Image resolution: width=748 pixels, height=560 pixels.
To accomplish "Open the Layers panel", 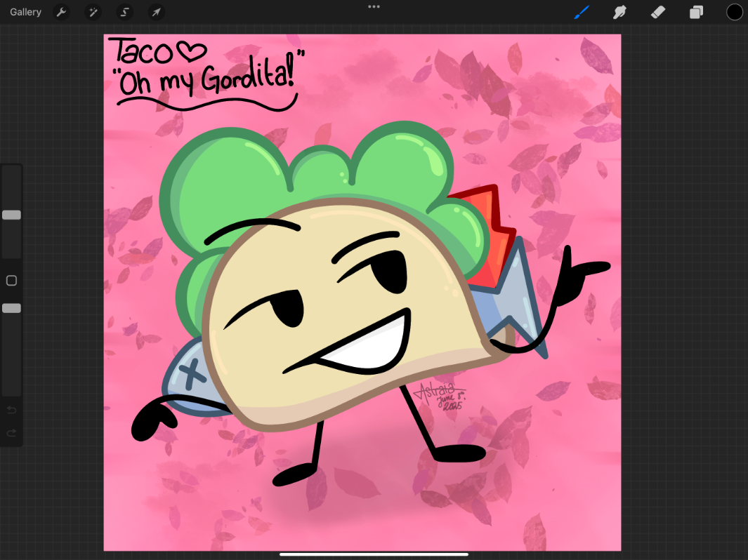I will click(x=696, y=12).
